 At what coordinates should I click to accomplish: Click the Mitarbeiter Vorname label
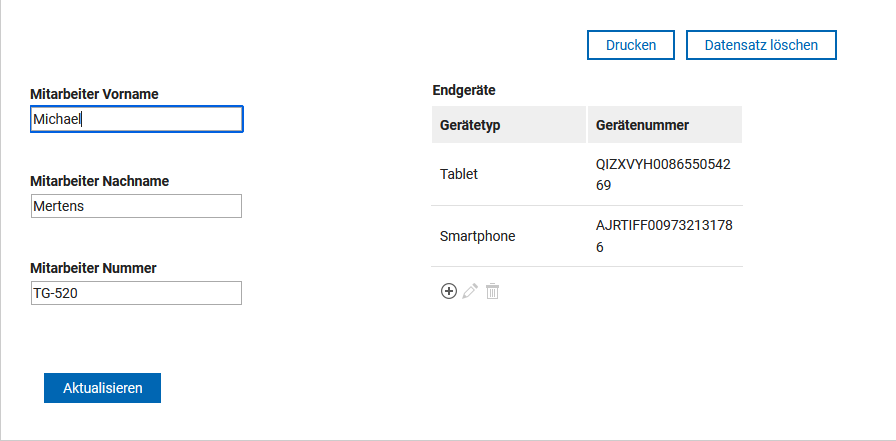[94, 94]
